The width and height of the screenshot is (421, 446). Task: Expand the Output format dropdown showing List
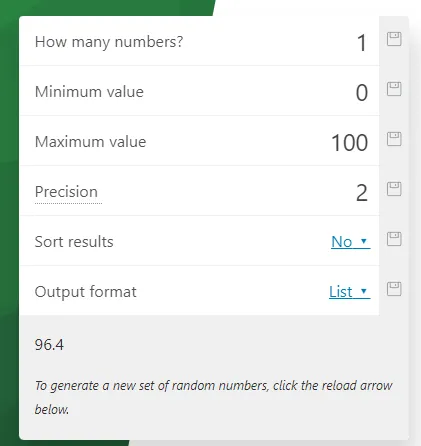click(349, 292)
